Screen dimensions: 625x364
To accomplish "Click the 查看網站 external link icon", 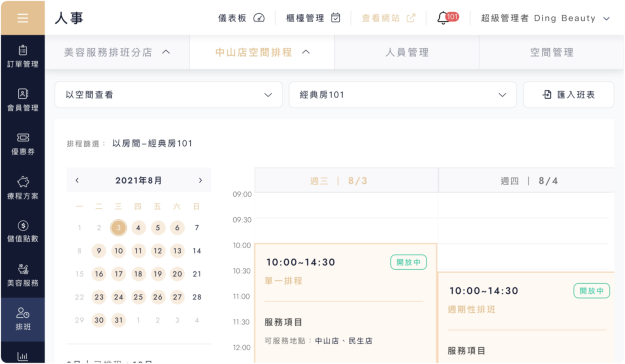I will (411, 18).
